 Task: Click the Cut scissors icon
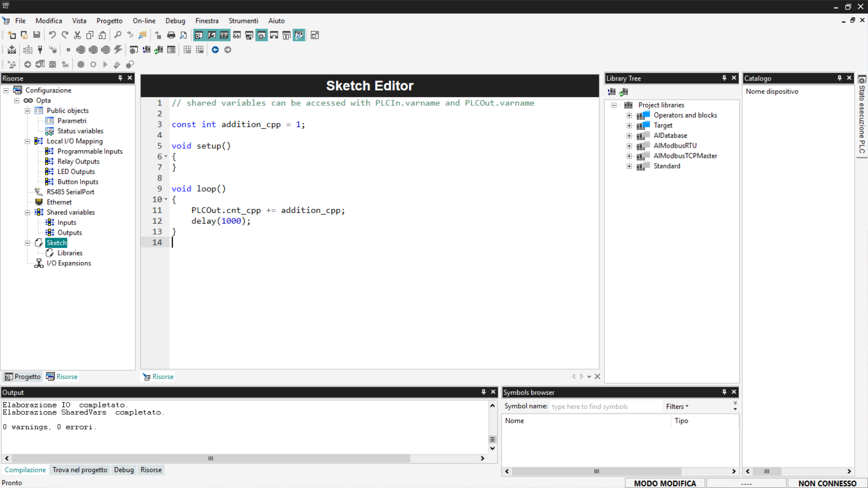[77, 35]
